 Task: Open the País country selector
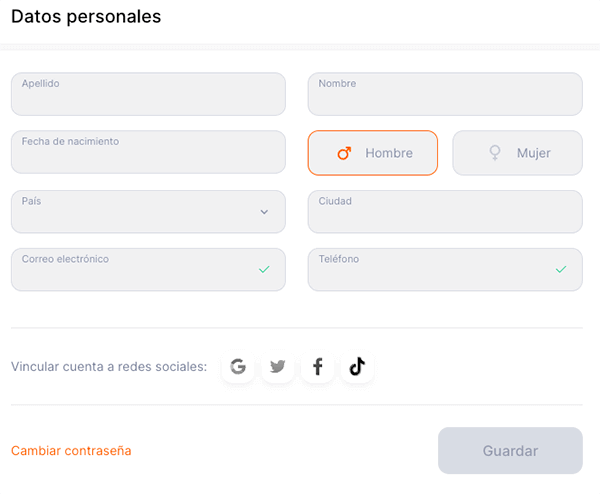click(x=140, y=212)
